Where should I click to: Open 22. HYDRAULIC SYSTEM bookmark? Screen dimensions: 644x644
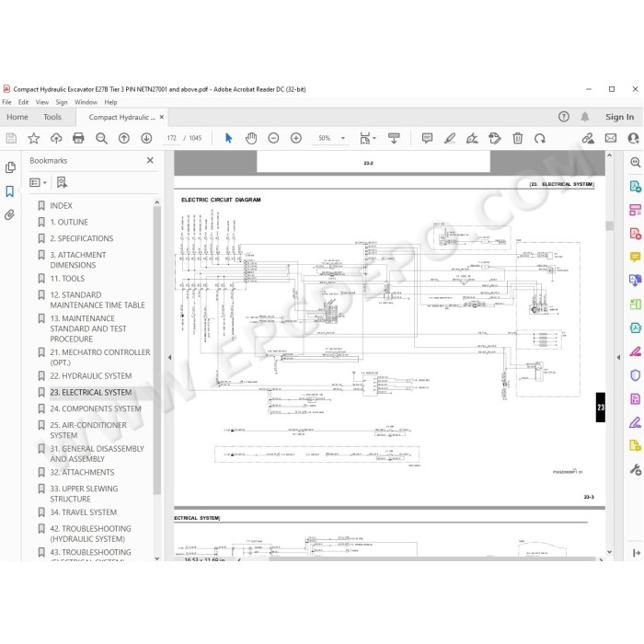tap(91, 375)
